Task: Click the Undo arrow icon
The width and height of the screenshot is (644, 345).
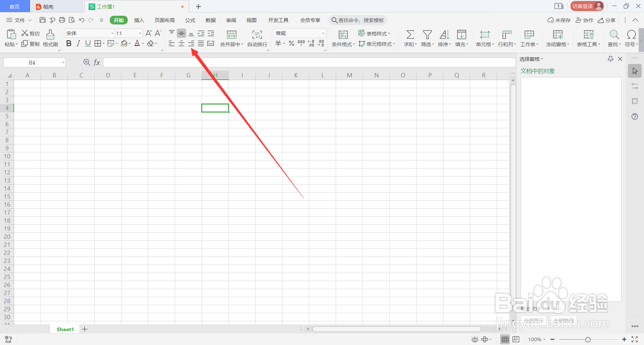Action: (82, 20)
